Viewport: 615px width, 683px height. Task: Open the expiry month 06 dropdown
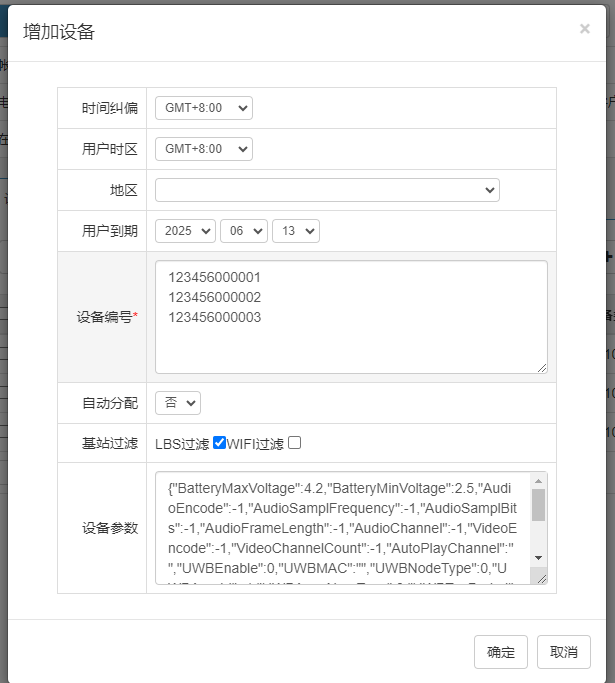pos(243,231)
